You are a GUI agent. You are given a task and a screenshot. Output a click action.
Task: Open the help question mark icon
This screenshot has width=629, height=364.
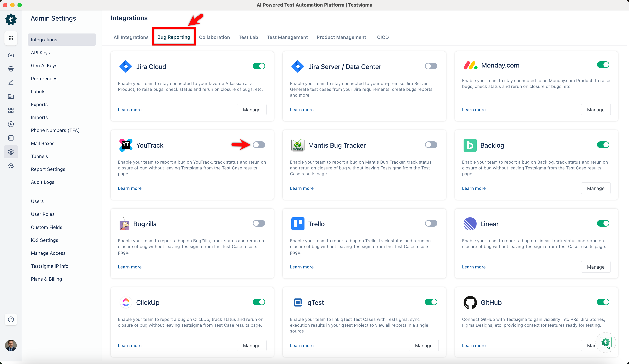coord(11,319)
